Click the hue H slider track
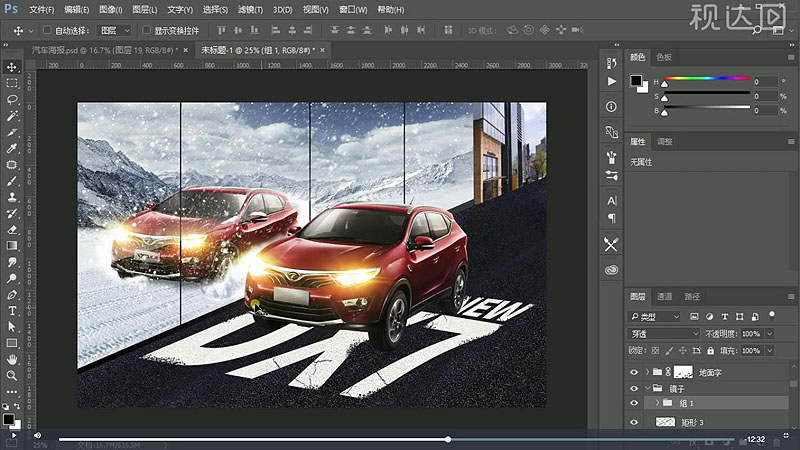The width and height of the screenshot is (800, 450). (707, 79)
